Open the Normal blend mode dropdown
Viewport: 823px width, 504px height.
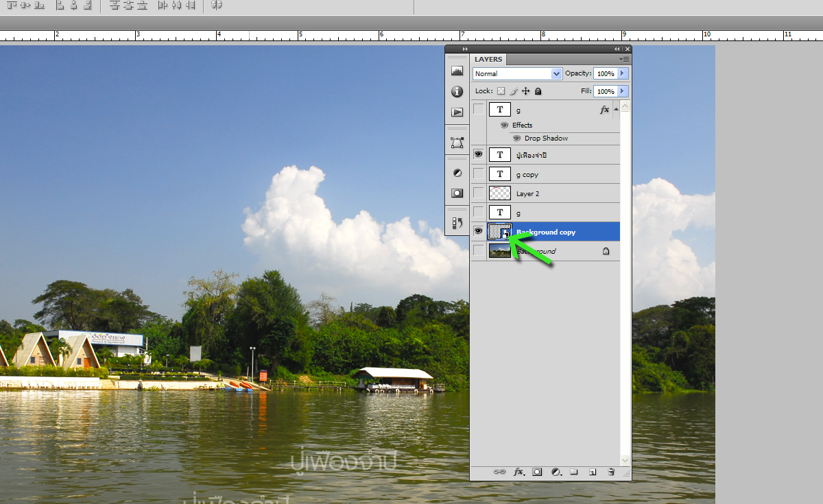[518, 73]
